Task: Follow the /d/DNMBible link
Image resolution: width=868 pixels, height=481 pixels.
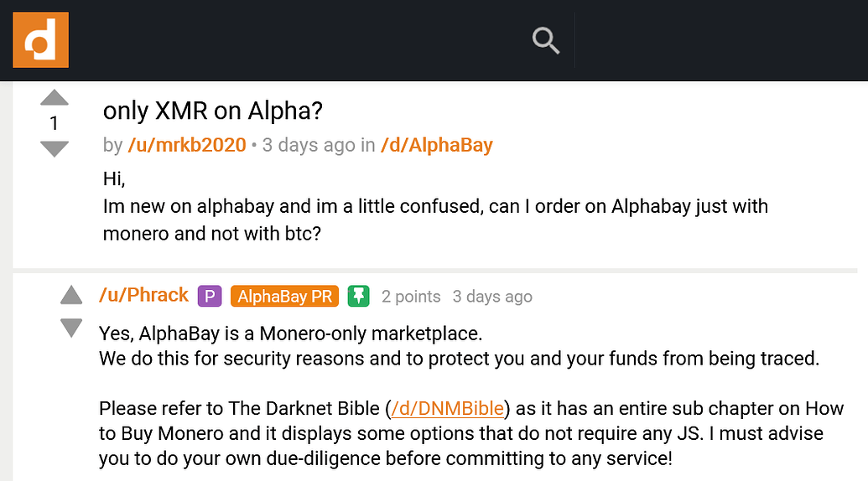Action: 448,409
